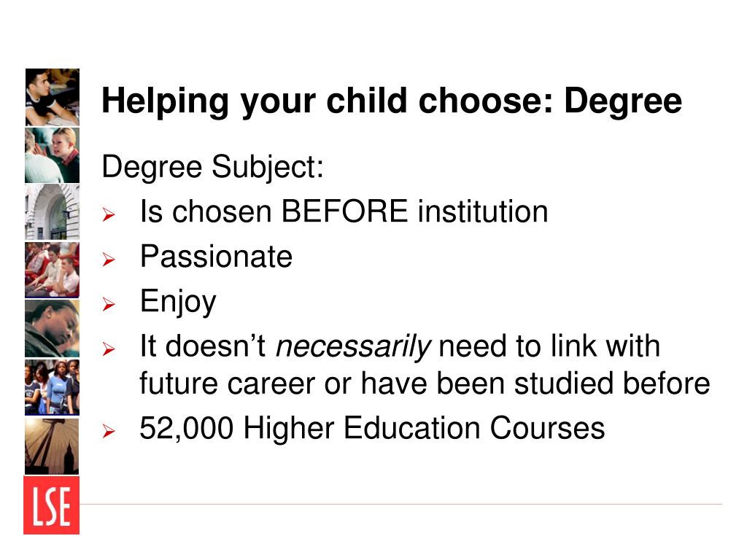This screenshot has height=560, width=747.
Task: Select the top student studying photo
Action: pyautogui.click(x=53, y=97)
